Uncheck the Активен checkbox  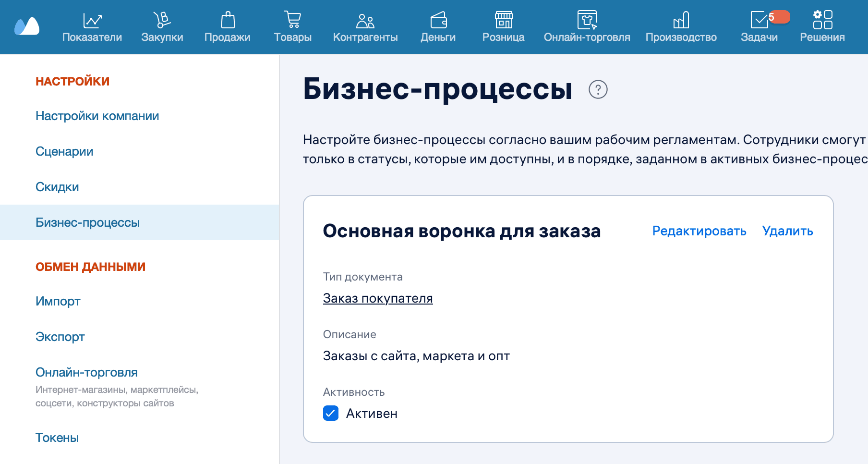330,413
